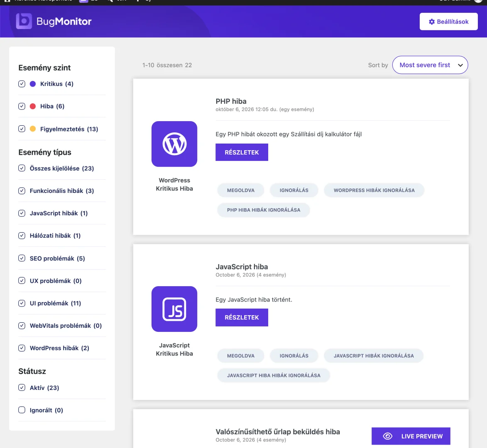Screen dimensions: 487x448
Task: Toggle the Figyelmeztetés (13) checkbox
Action: click(22, 129)
